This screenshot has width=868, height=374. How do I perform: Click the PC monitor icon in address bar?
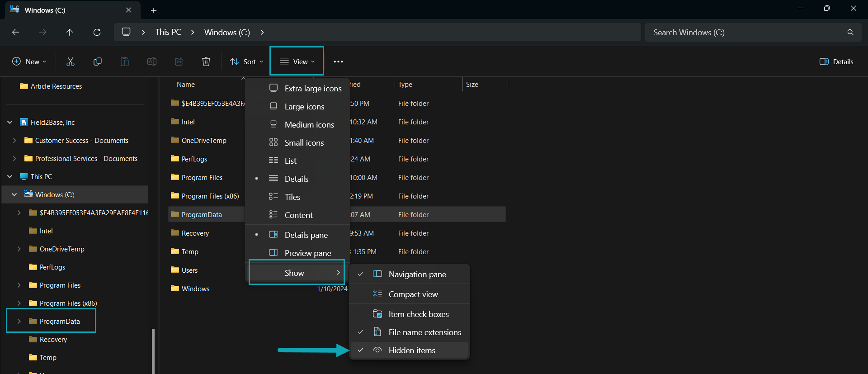coord(126,32)
